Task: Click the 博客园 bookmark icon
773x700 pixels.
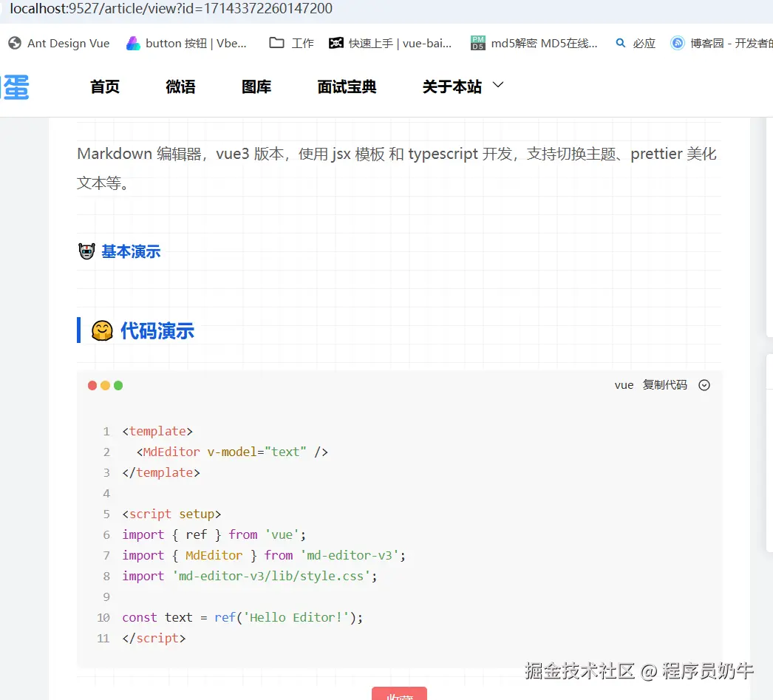Action: click(x=678, y=43)
